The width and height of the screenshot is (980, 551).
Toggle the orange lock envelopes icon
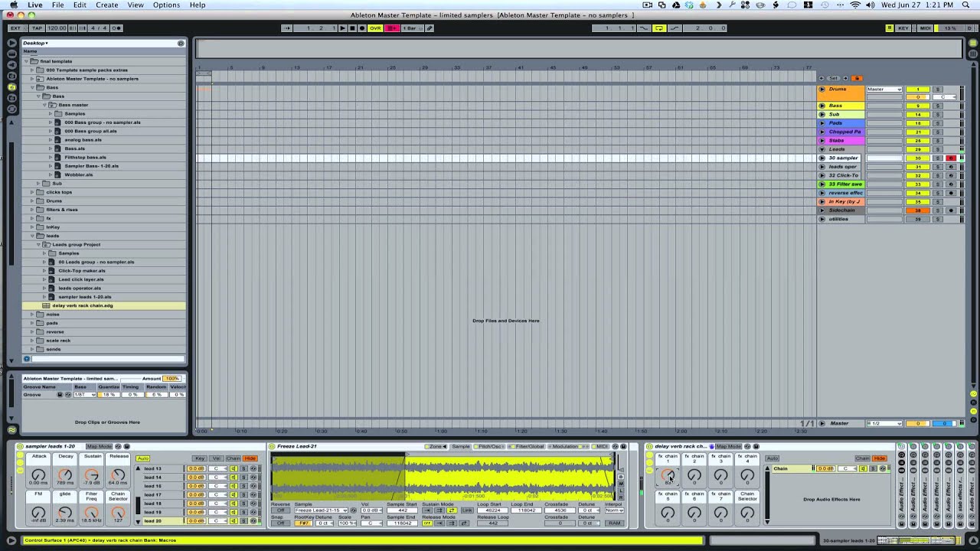tap(857, 78)
